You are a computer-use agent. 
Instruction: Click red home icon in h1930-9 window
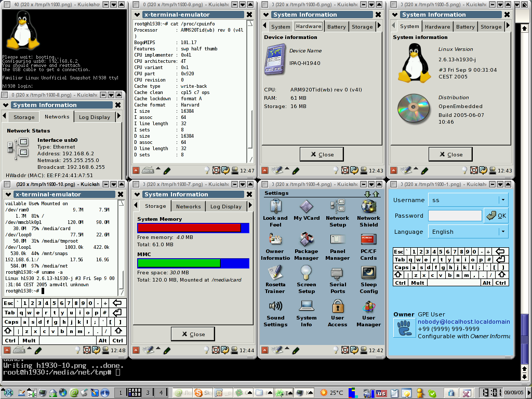click(x=136, y=170)
